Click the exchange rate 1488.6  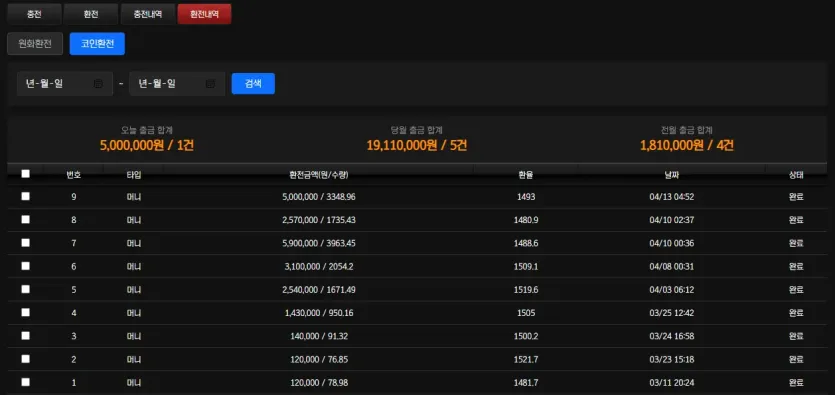[x=526, y=243]
